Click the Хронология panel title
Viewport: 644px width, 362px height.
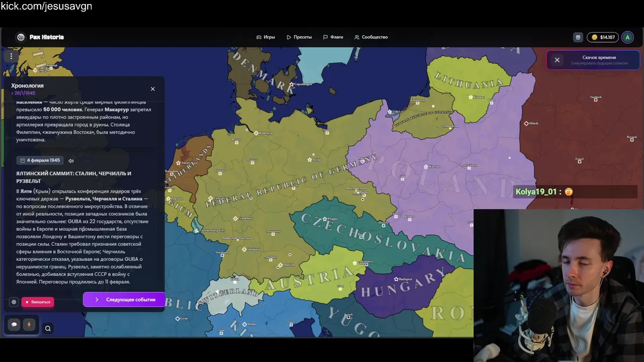point(28,85)
